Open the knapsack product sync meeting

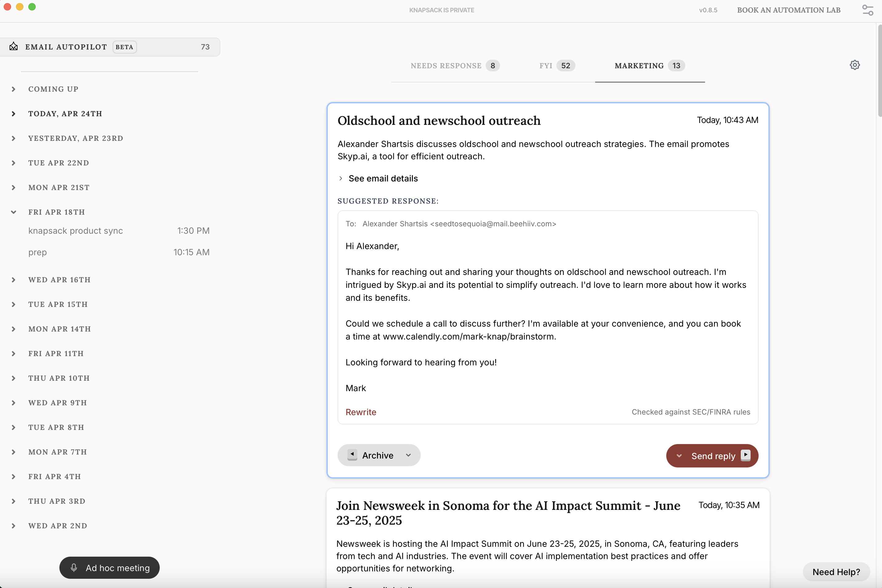click(75, 231)
